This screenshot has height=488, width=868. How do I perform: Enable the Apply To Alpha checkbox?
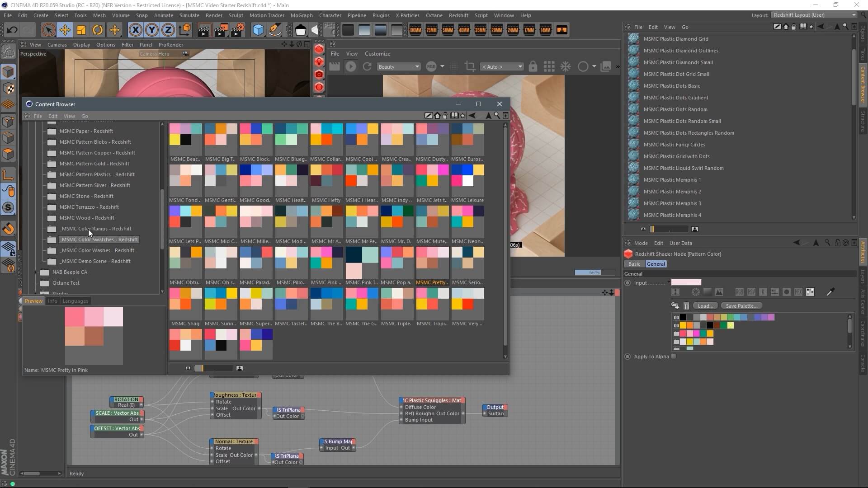(674, 357)
